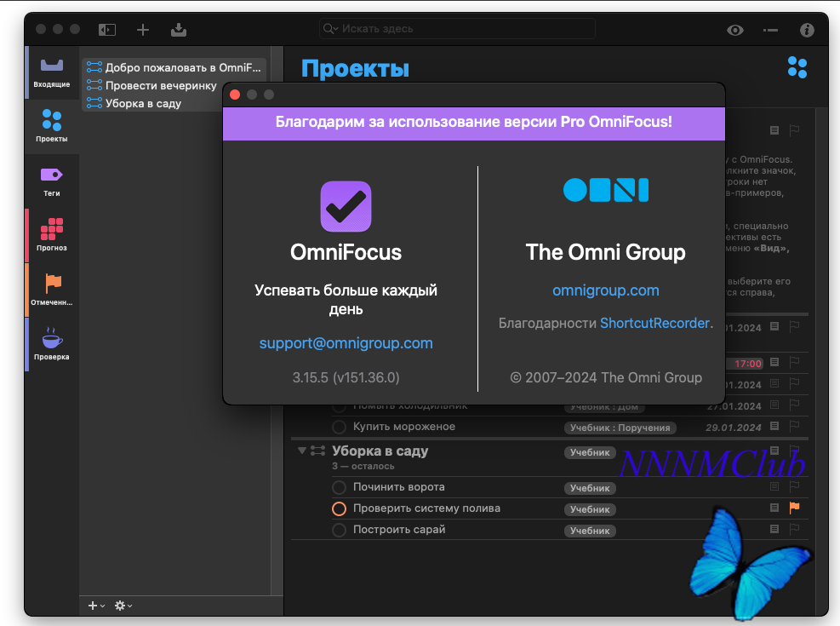Screen dimensions: 840x626
Task: Open the Inbox (Входящие) perspective
Action: click(52, 73)
